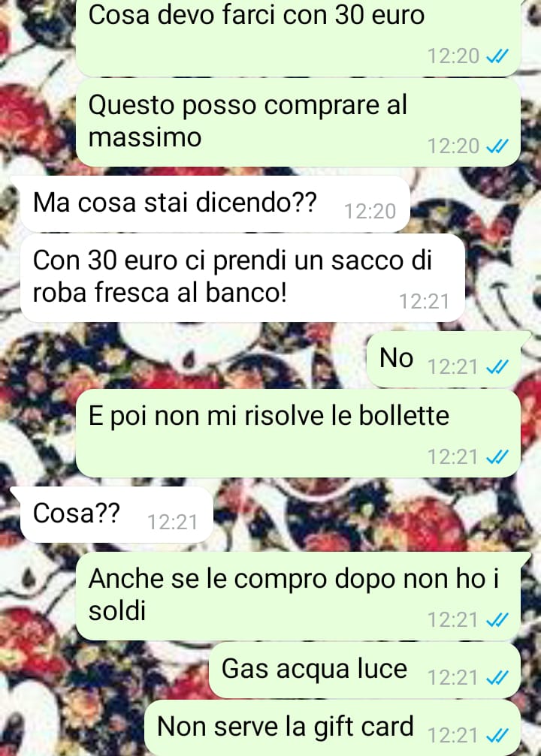Tap the 'Gas acqua luce' message bubble
Viewport: 541px width, 756px height.
[365, 670]
